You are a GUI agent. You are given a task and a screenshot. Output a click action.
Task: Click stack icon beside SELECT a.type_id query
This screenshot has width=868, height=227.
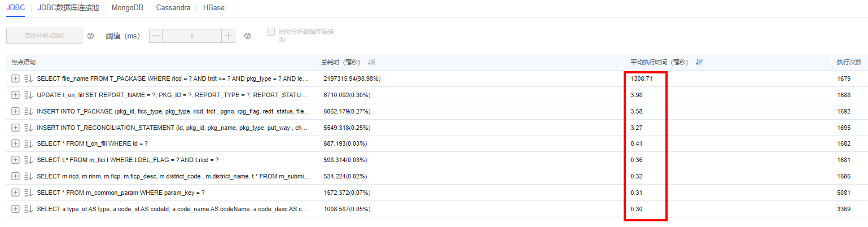[29, 209]
